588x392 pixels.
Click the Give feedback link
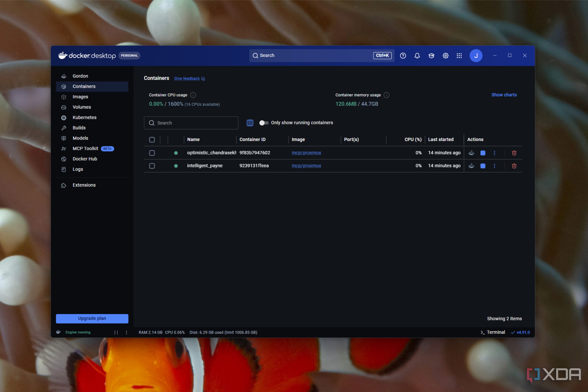(189, 79)
